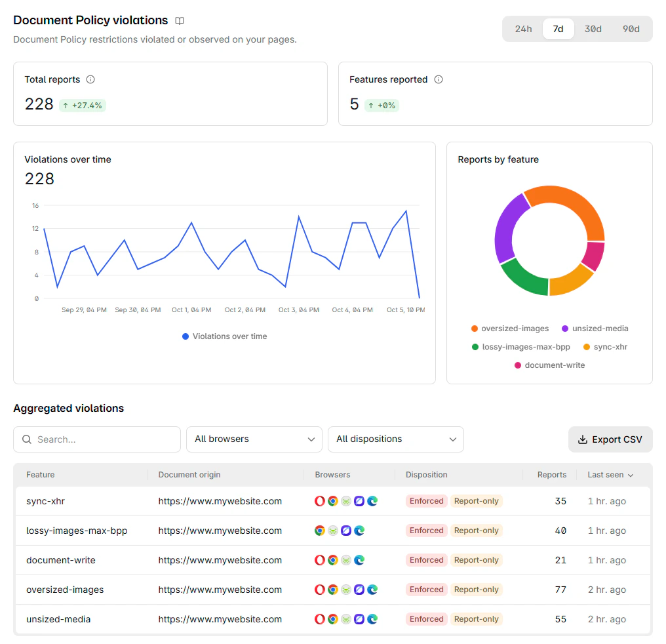Click the Enforced badge in the sync-xhr row

click(427, 501)
